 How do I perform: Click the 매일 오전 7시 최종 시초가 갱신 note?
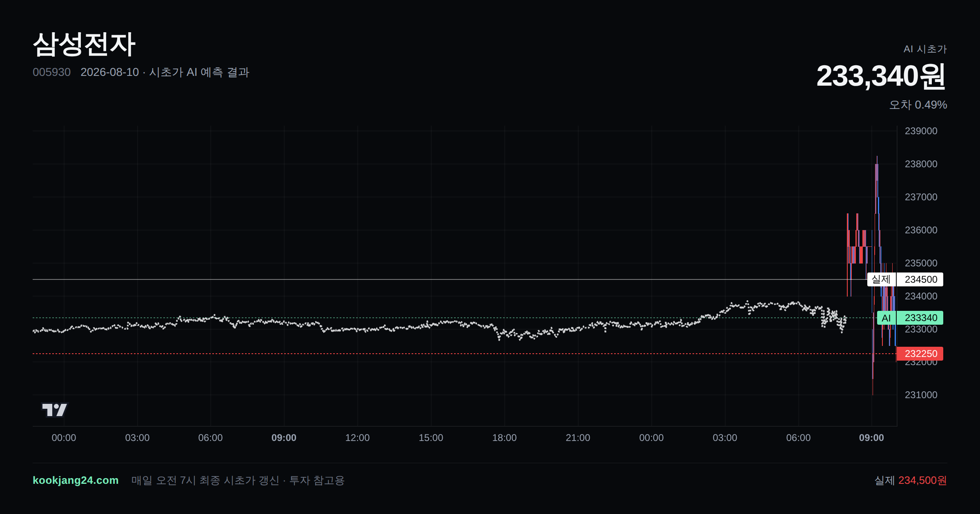coord(238,480)
